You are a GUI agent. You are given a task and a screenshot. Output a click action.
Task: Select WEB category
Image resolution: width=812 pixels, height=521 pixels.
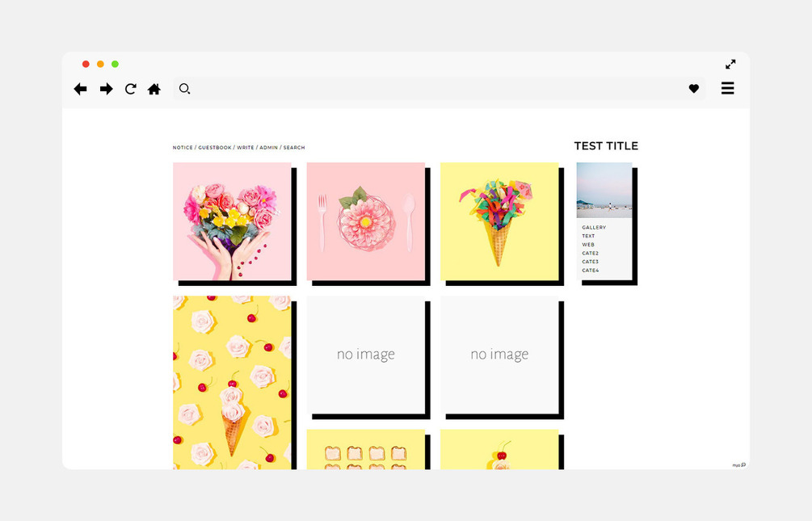click(588, 245)
